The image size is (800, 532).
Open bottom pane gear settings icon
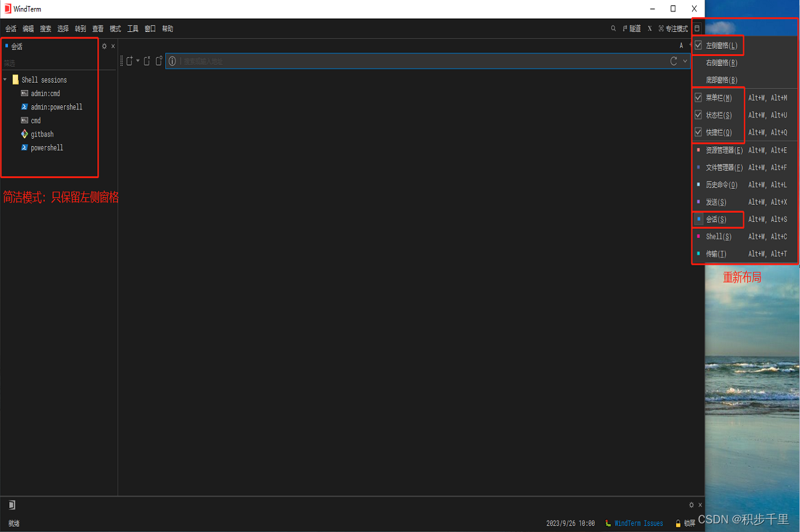pos(691,505)
